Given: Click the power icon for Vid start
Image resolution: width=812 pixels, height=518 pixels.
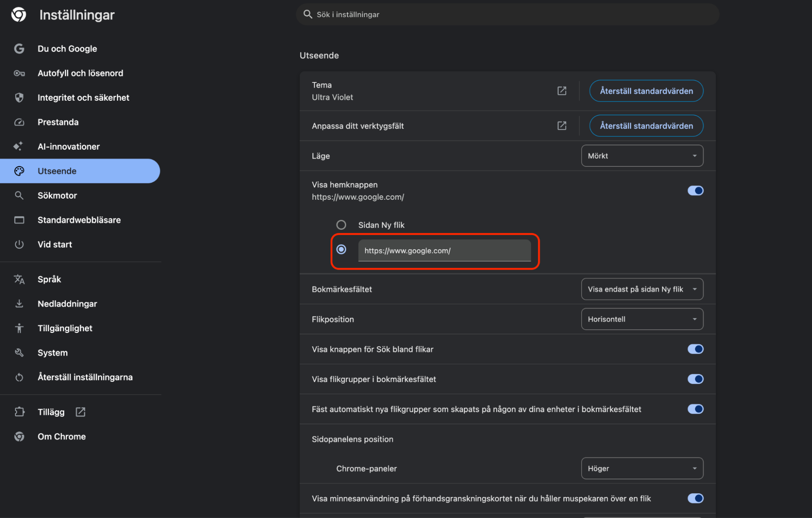Looking at the screenshot, I should [19, 244].
